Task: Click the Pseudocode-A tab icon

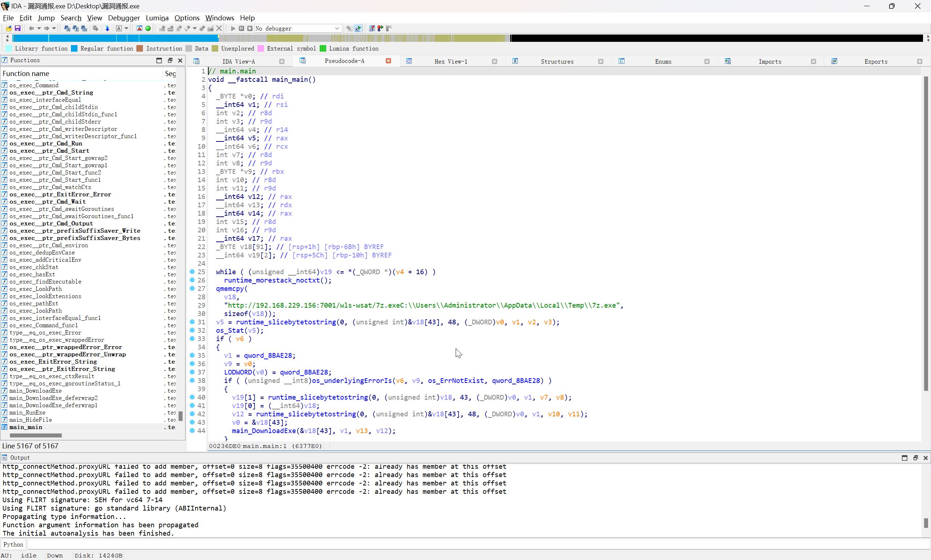Action: point(303,61)
